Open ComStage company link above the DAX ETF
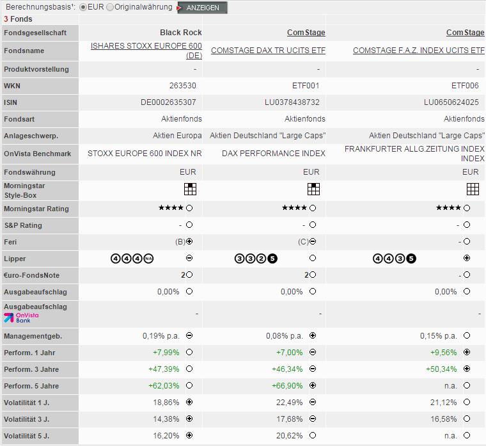 pyautogui.click(x=306, y=33)
